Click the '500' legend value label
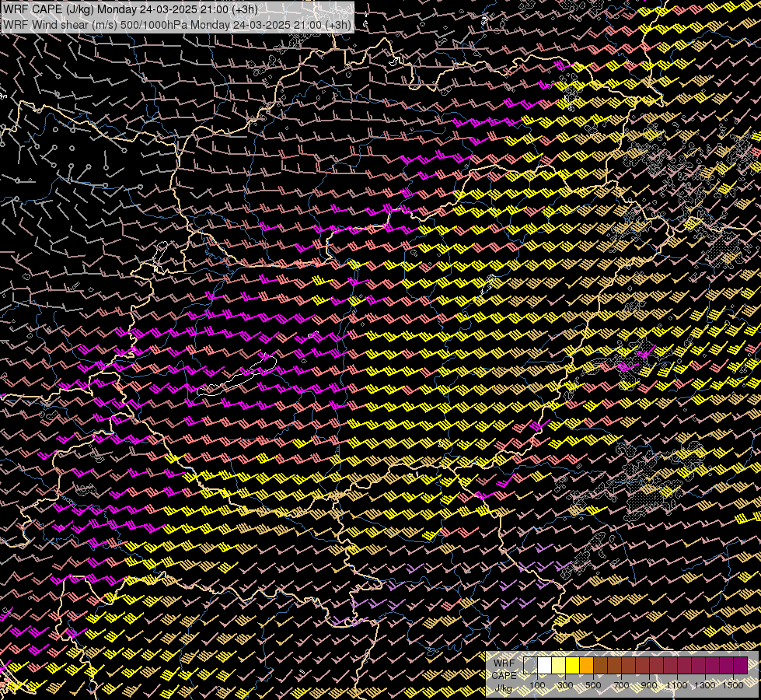 [593, 685]
